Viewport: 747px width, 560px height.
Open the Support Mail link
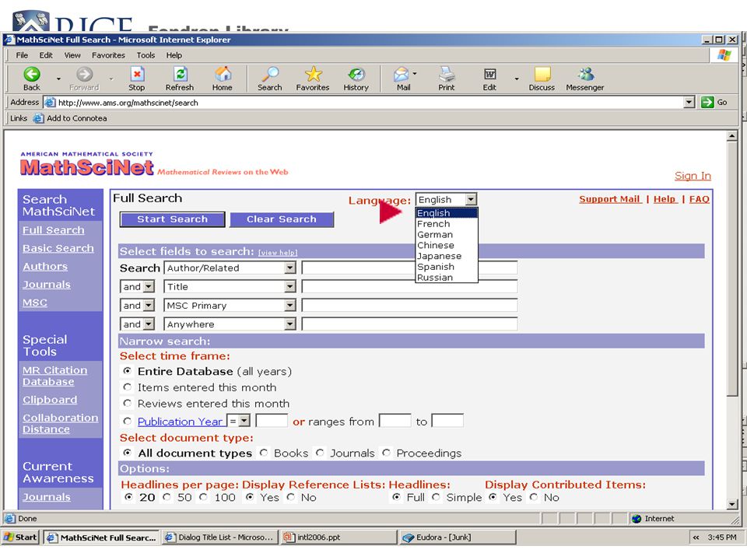(610, 199)
